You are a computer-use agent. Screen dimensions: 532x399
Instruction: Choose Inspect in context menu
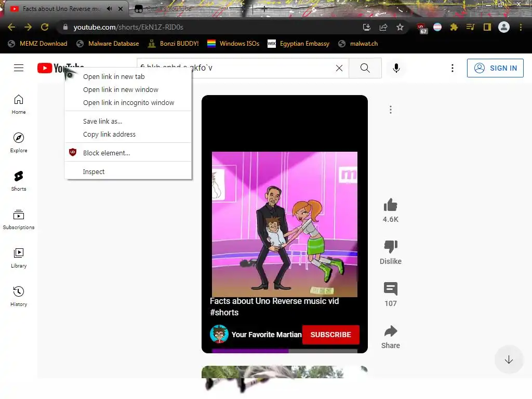(128, 171)
